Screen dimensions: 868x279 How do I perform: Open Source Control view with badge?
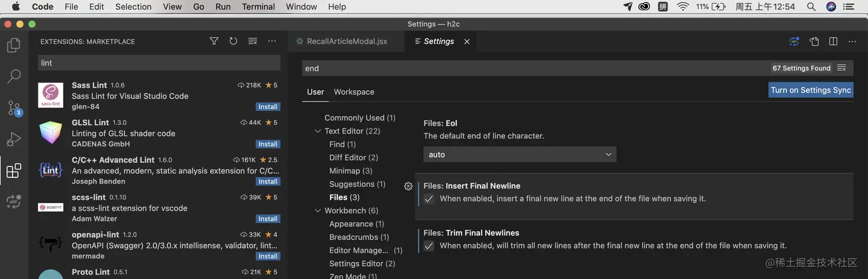coord(14,108)
